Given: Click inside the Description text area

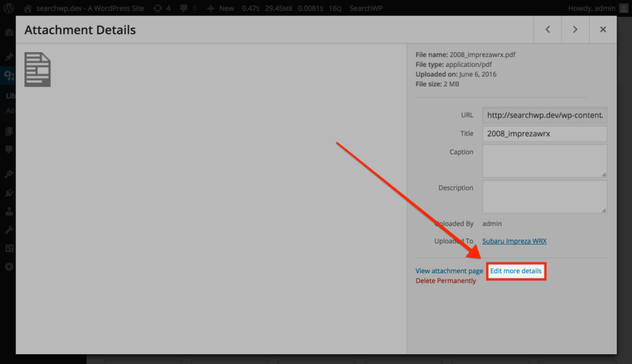Looking at the screenshot, I should point(544,196).
